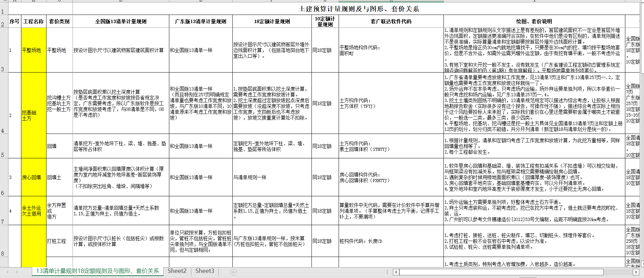This screenshot has height=278, width=644.
Task: Click cell 平整场地构件代码: 面积MJ
Action: click(x=391, y=50)
